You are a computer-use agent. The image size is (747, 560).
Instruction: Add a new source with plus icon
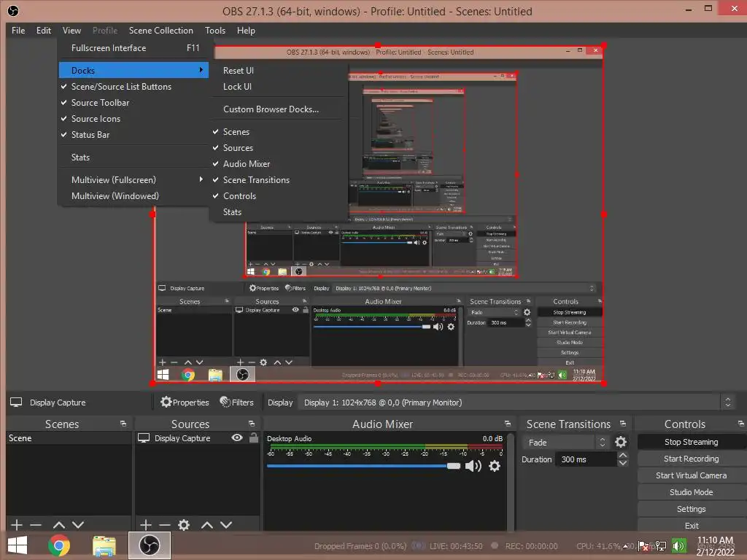(146, 525)
